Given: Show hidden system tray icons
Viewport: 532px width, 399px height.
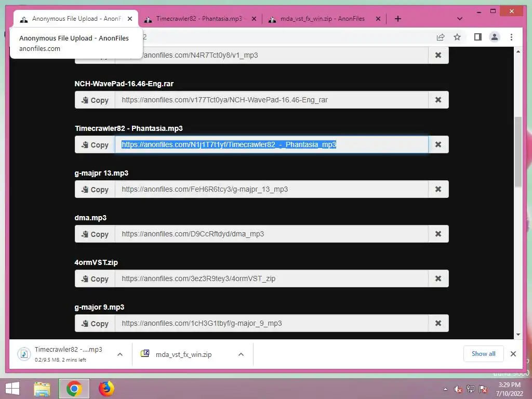Looking at the screenshot, I should tap(445, 389).
